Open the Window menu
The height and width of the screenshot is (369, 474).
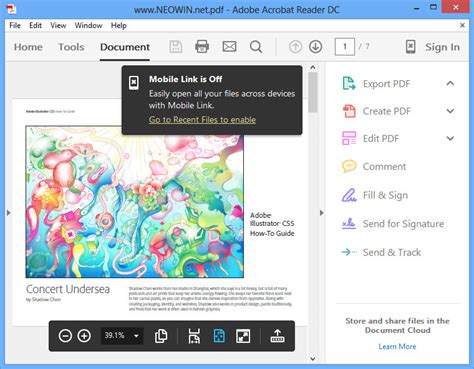[x=88, y=25]
